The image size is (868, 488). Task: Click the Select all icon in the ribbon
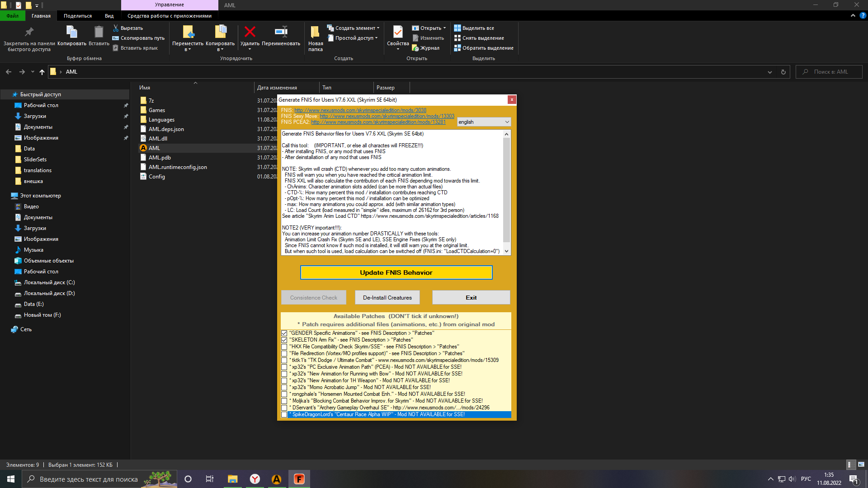pos(457,28)
